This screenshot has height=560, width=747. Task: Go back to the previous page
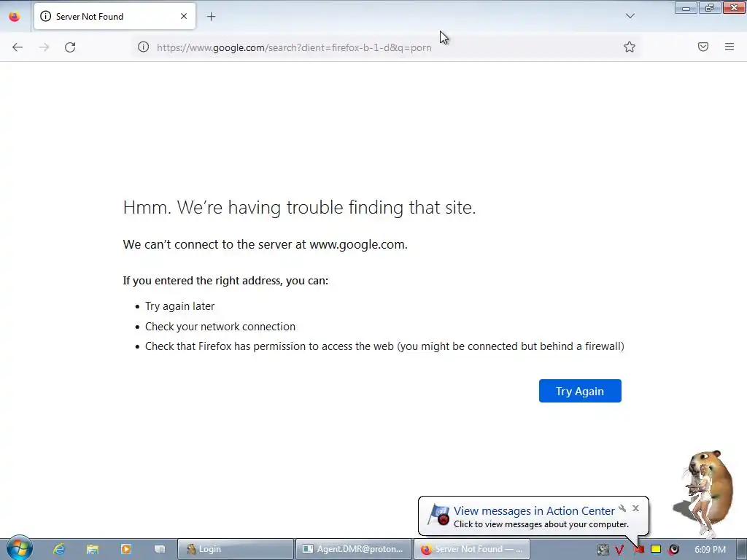(x=18, y=47)
